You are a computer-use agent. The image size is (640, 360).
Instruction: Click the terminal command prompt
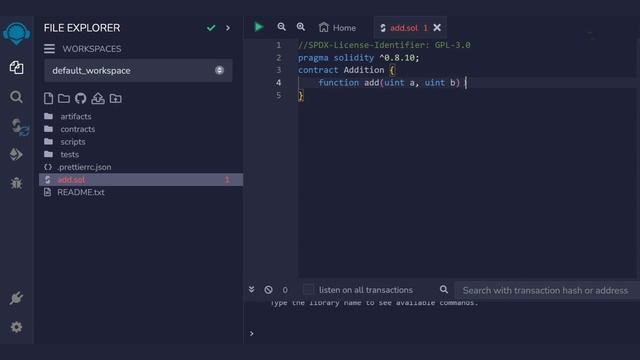[x=251, y=333]
